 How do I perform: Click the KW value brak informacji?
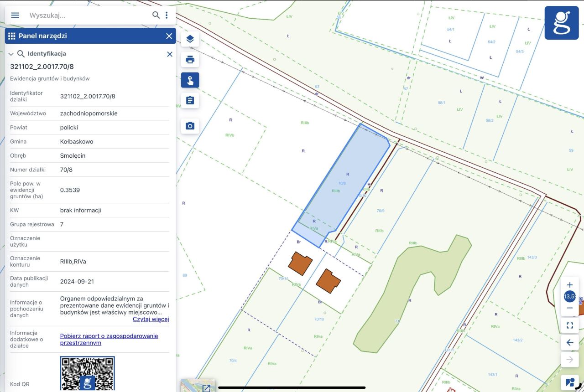point(81,211)
